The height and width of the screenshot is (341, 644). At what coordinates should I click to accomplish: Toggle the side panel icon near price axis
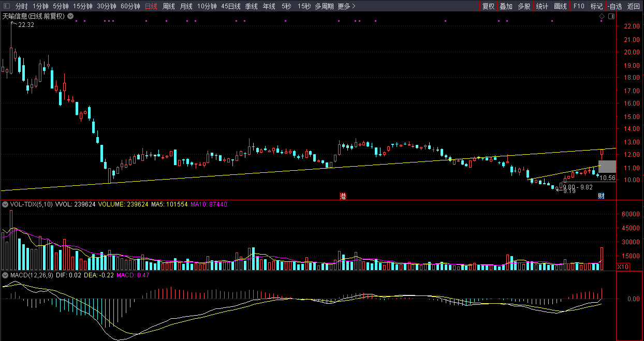tap(611, 17)
